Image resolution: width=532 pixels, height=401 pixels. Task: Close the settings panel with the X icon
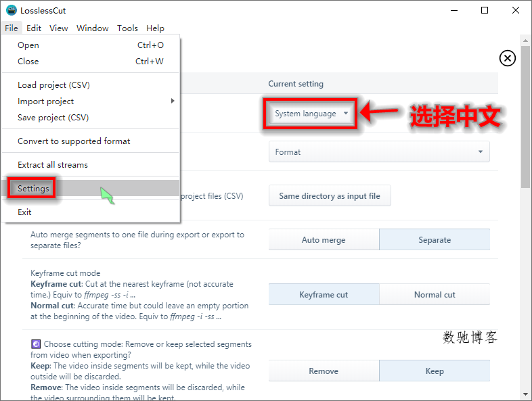coord(507,58)
